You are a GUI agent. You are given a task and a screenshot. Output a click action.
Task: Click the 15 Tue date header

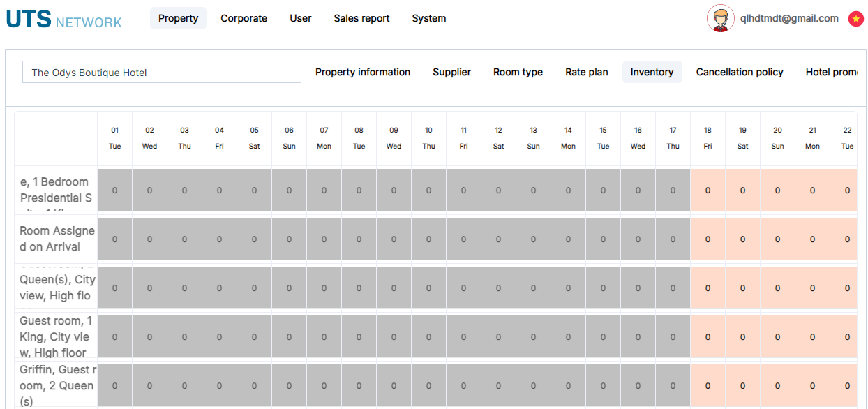604,138
